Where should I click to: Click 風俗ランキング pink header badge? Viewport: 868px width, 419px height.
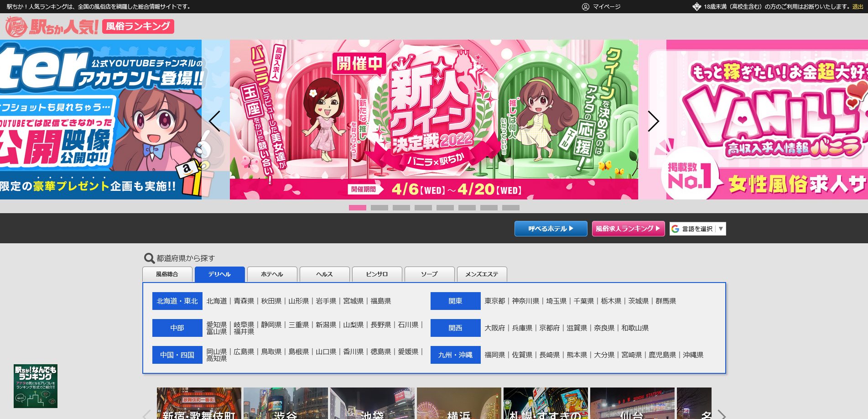click(138, 26)
